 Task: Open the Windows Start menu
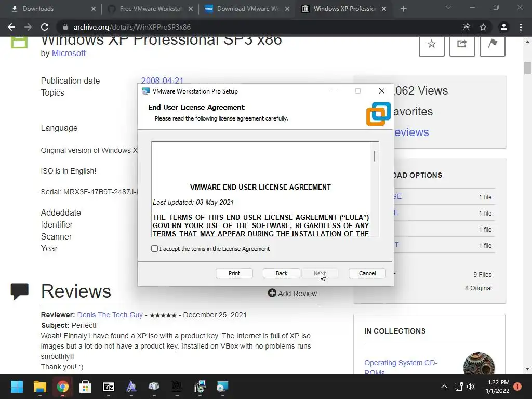tap(17, 387)
